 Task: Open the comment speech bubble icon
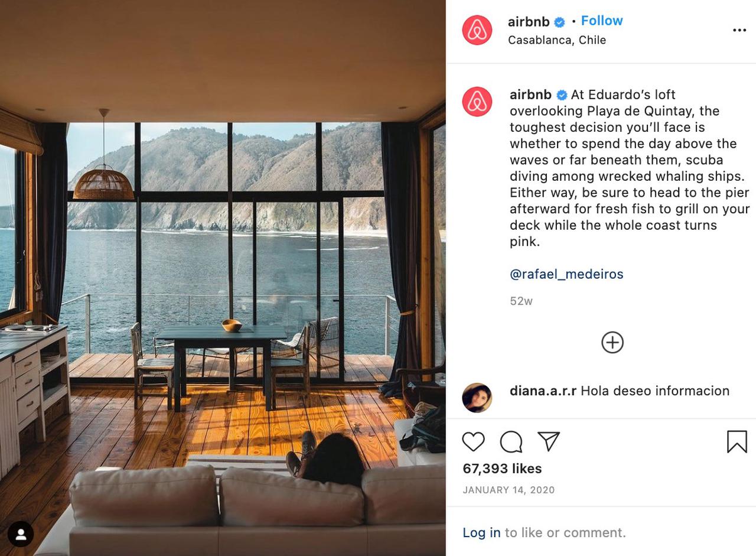[x=511, y=441]
